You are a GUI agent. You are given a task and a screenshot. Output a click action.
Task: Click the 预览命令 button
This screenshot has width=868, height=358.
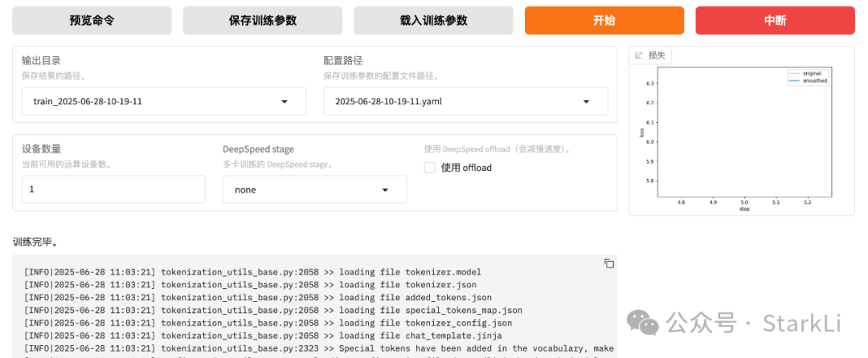point(92,20)
